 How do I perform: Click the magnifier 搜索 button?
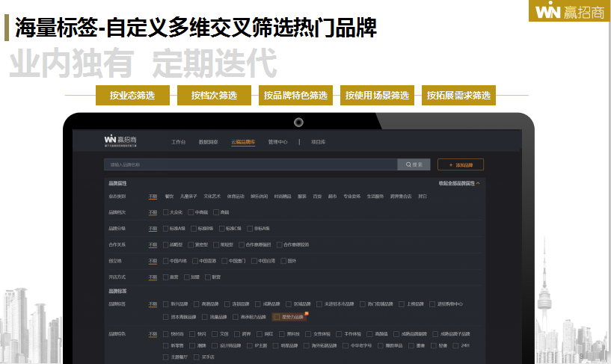pos(414,164)
